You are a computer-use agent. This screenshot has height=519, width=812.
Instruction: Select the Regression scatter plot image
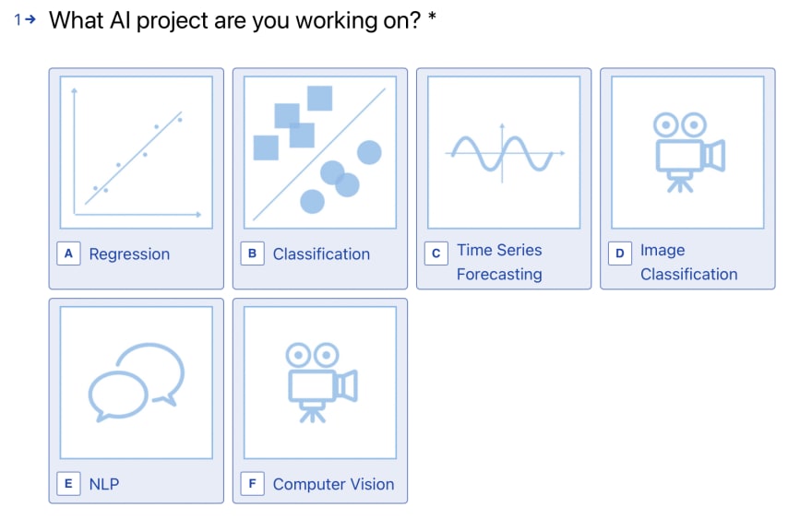(137, 153)
